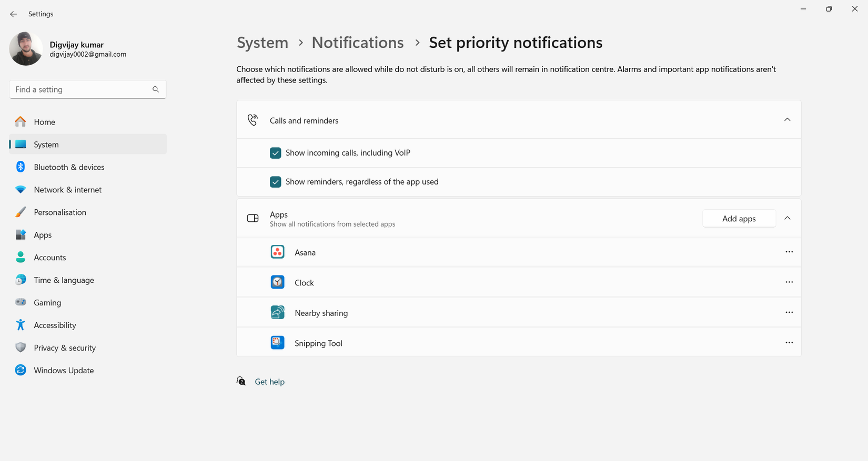868x461 pixels.
Task: Open the Get help link
Action: [269, 382]
